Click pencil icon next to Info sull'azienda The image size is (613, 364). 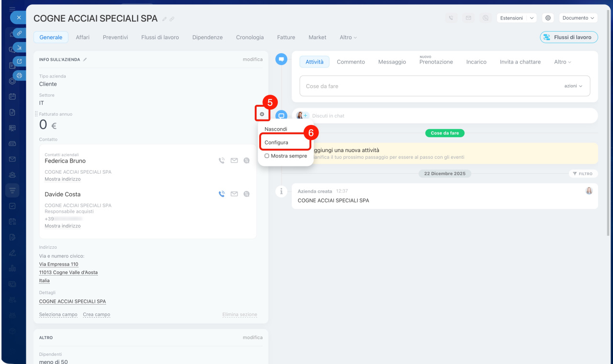pos(85,59)
